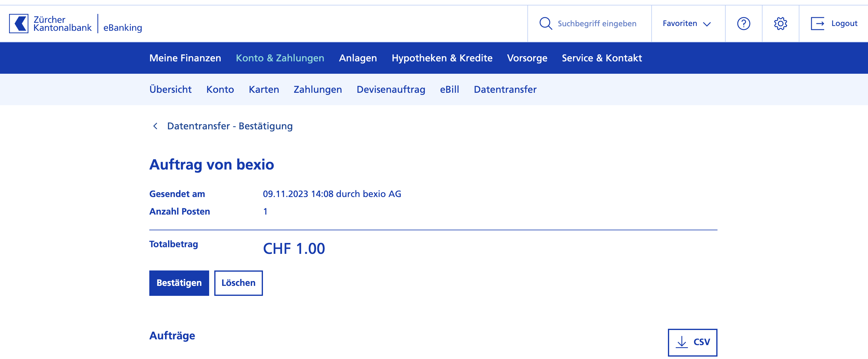Click the date text 09.11.2023 14:08 durch bexio AG

[332, 194]
